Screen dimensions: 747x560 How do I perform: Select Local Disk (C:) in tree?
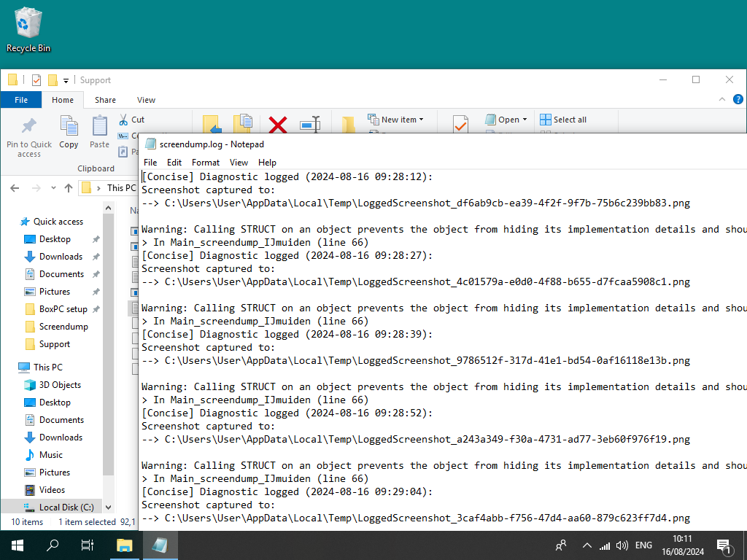pos(58,507)
